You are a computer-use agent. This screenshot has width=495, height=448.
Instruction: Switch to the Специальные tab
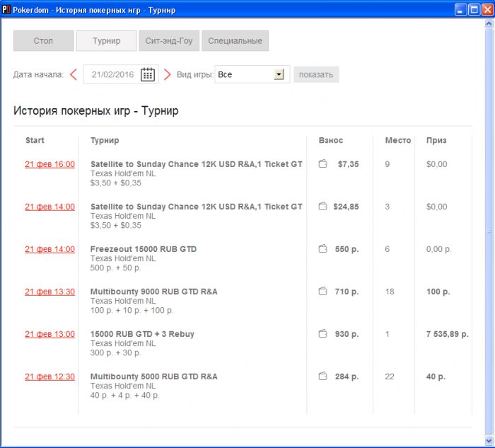[x=235, y=41]
